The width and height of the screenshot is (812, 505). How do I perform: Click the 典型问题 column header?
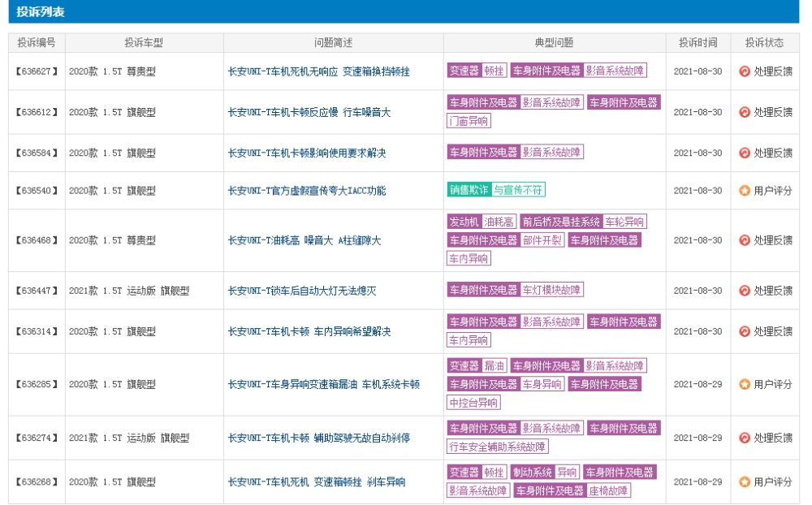[x=554, y=42]
